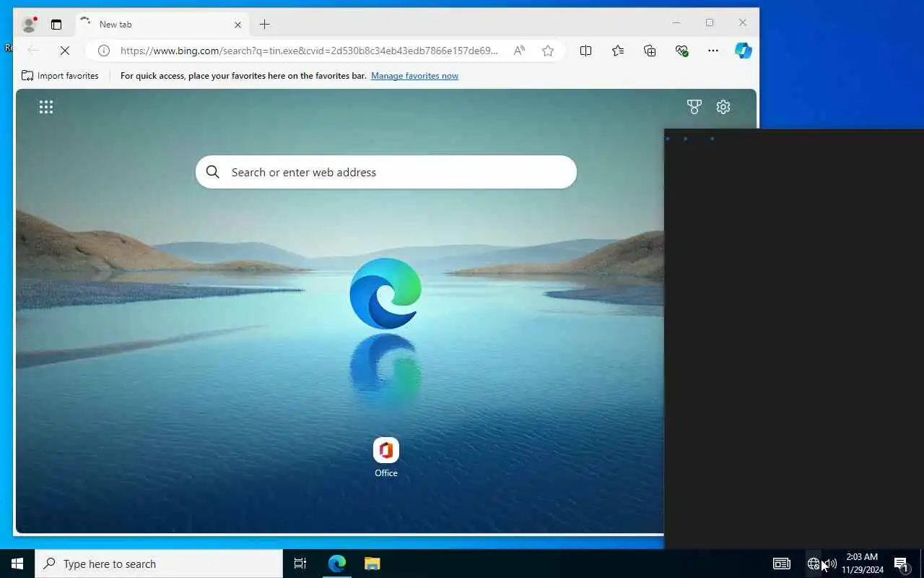924x578 pixels.
Task: Open the apps grid launcher
Action: 46,107
